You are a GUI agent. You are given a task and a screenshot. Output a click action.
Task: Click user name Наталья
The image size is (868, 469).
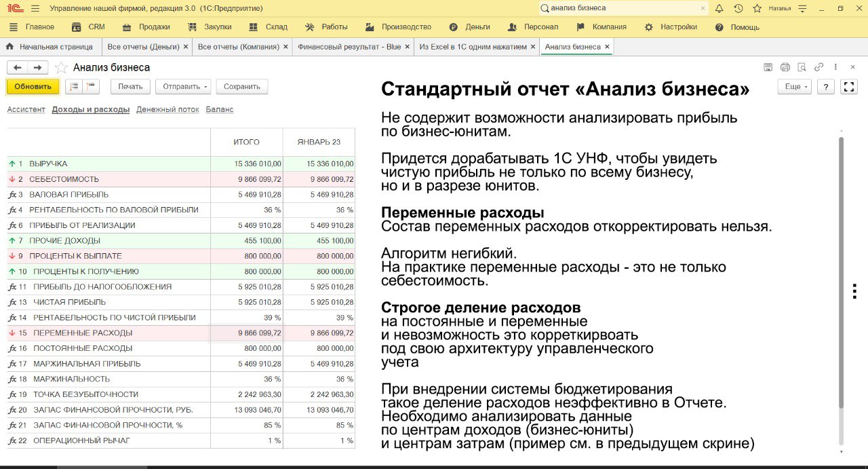click(779, 8)
